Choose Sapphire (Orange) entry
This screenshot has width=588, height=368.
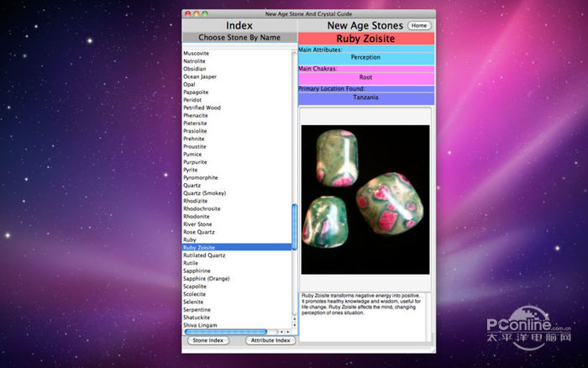tap(207, 279)
